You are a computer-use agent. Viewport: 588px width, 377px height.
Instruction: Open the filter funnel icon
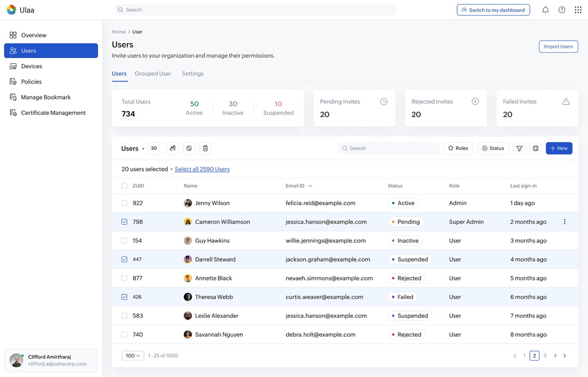point(519,148)
